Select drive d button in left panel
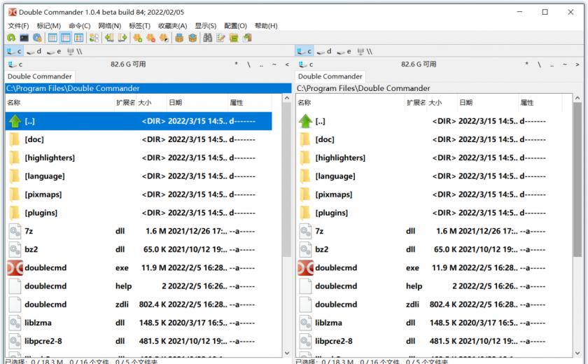 point(34,51)
